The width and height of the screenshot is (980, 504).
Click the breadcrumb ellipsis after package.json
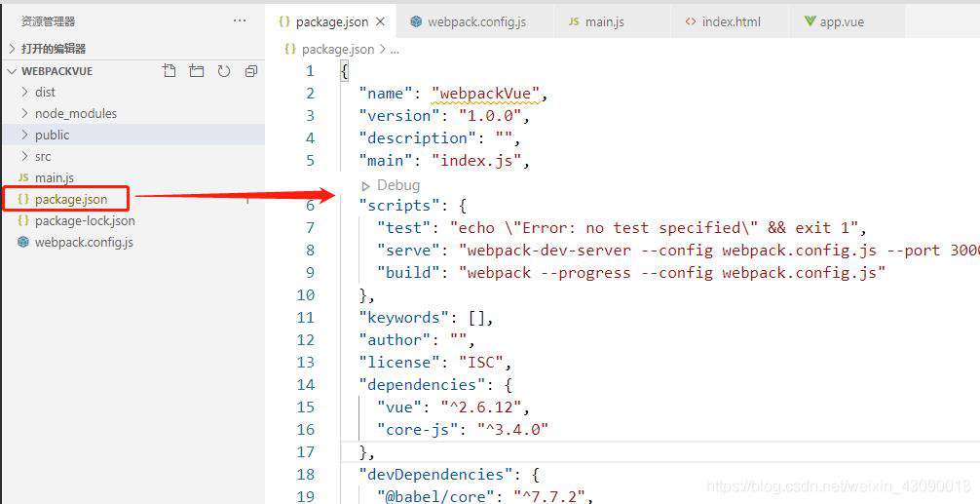click(x=395, y=50)
